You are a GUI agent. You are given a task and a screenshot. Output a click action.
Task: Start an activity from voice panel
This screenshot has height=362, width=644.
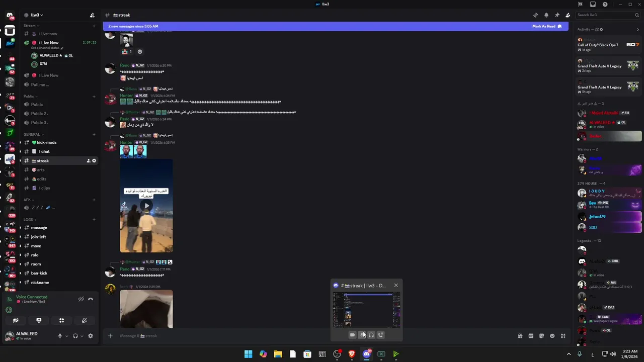point(61,320)
